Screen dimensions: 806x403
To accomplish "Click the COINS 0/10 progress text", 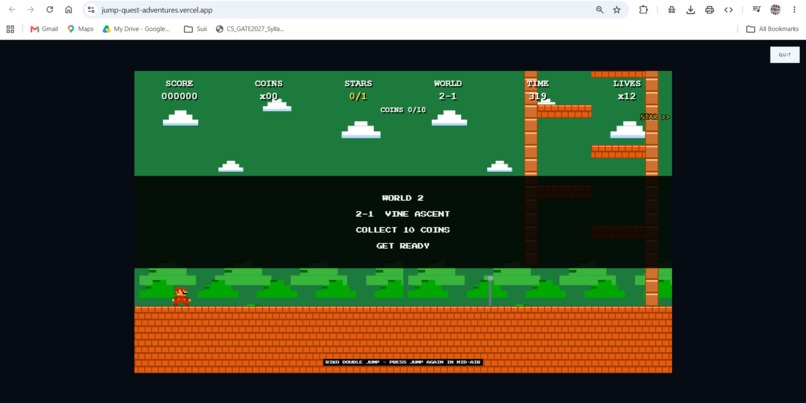I will (403, 109).
